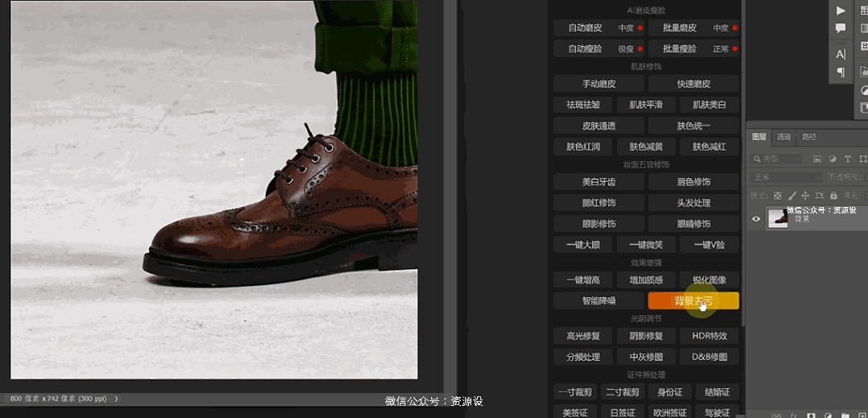Viewport: 868px width, 418px height.
Task: Select the 背景 layer thumbnail
Action: (778, 218)
